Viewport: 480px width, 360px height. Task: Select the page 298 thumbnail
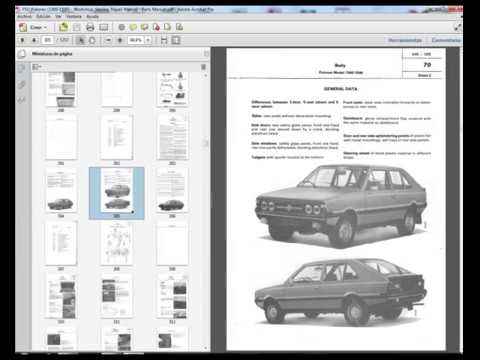click(x=61, y=89)
